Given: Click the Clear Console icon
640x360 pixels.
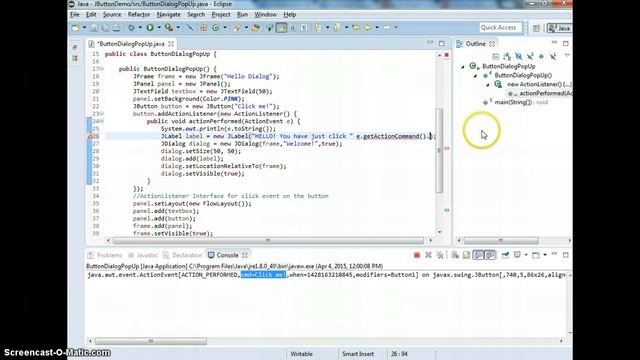Looking at the screenshot, I should [455, 255].
